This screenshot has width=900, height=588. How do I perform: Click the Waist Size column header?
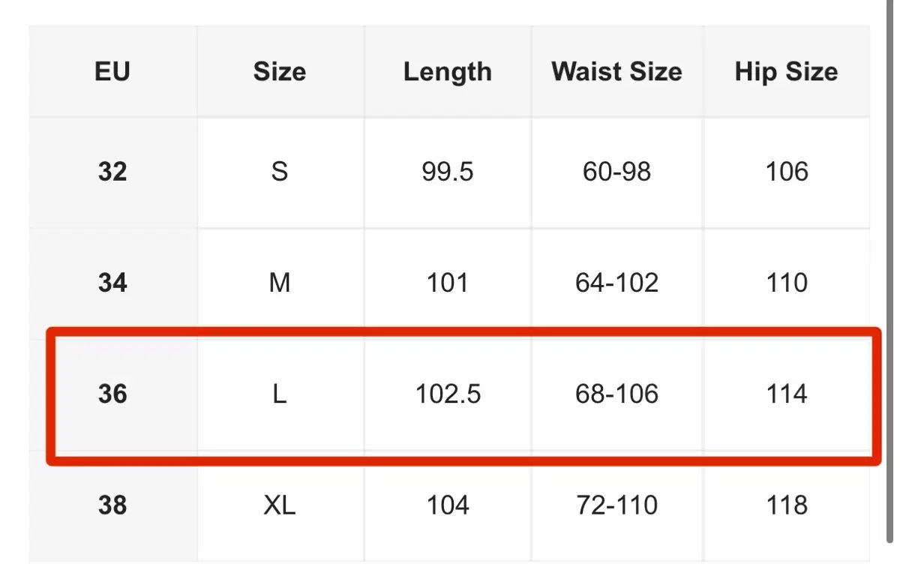pyautogui.click(x=616, y=72)
